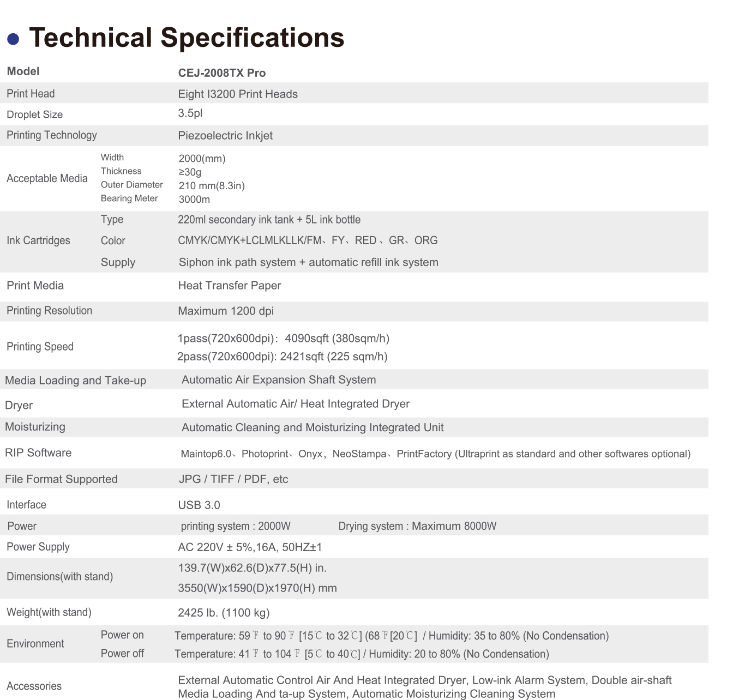Select the Eight I3200 Print Heads value
This screenshot has width=739, height=700.
(238, 94)
